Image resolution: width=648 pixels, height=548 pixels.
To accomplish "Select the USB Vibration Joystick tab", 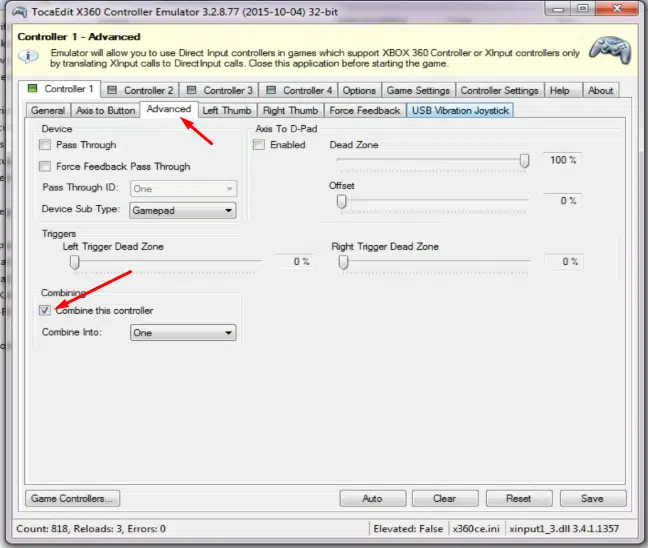I will [460, 110].
